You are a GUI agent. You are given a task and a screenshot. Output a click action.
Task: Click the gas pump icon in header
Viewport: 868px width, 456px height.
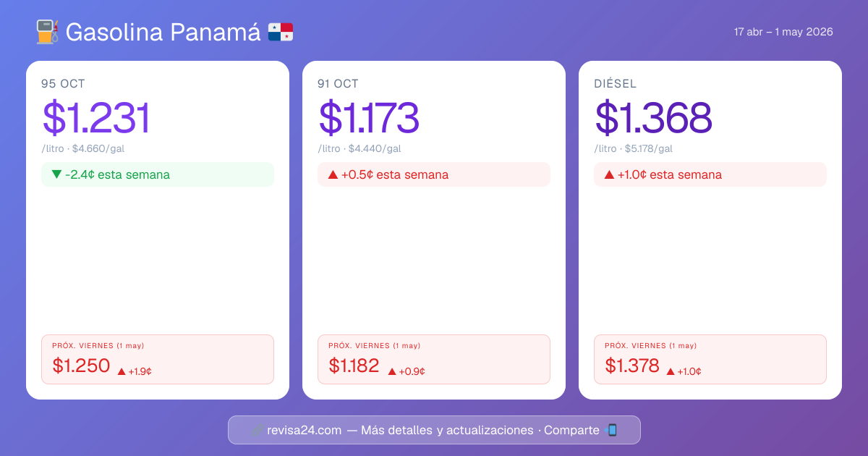[x=47, y=32]
